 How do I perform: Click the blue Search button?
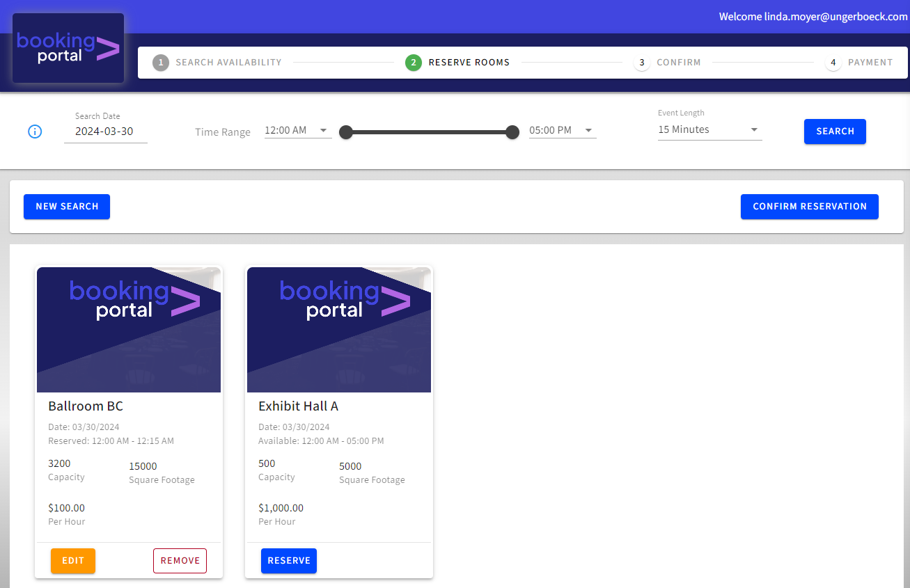pos(835,132)
